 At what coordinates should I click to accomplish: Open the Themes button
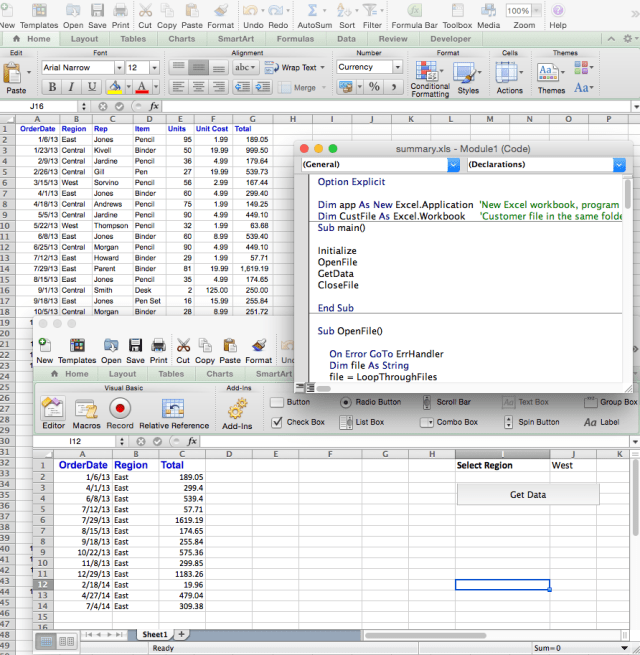click(x=551, y=78)
